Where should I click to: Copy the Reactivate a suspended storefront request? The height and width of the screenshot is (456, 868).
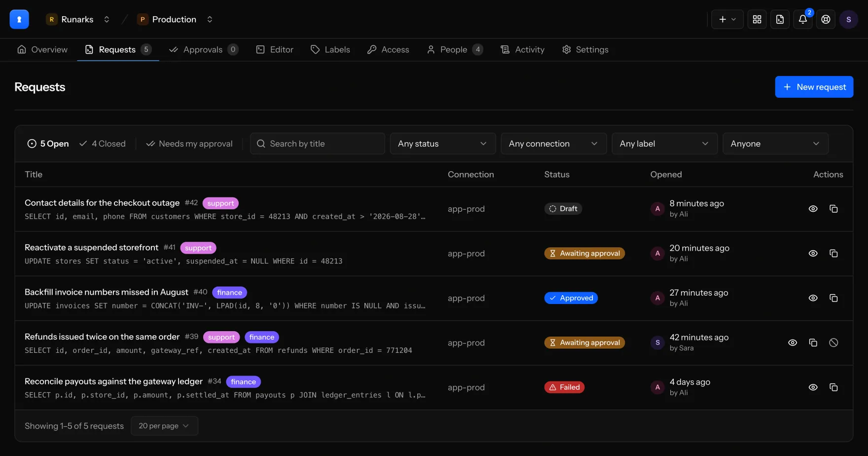tap(833, 254)
